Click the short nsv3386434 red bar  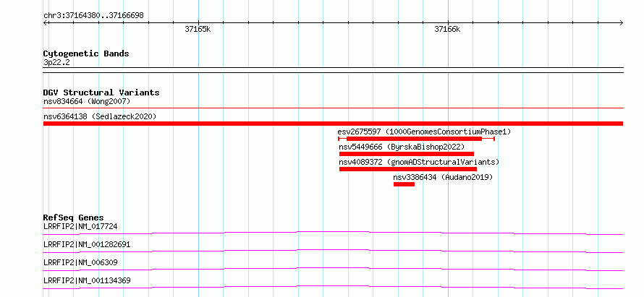point(404,184)
